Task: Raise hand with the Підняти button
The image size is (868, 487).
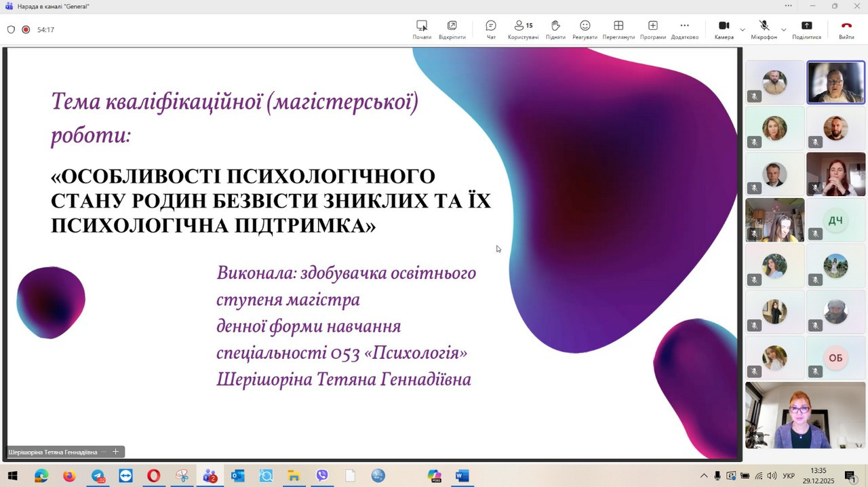Action: pos(555,29)
